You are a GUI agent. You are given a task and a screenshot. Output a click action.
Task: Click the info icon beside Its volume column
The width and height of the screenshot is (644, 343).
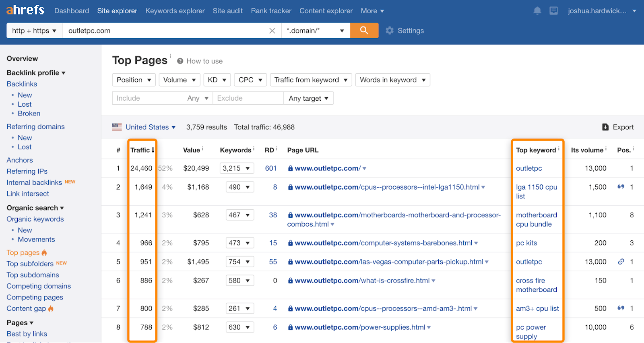(x=606, y=149)
